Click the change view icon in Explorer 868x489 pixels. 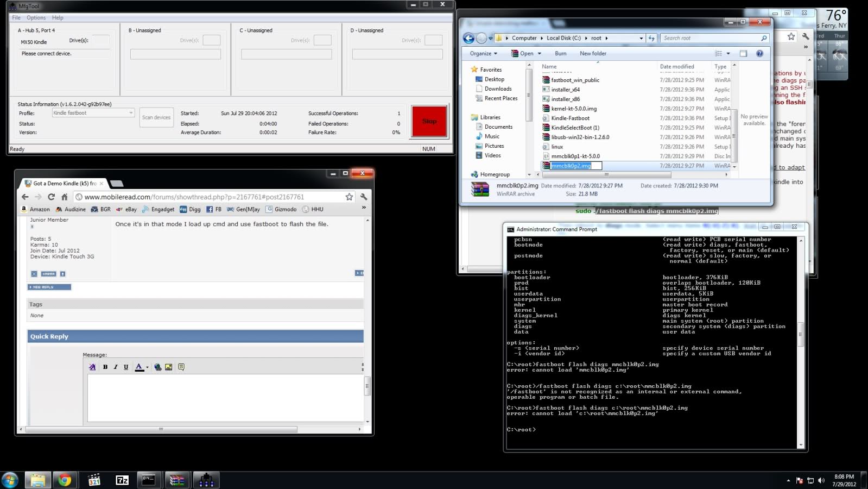[718, 53]
